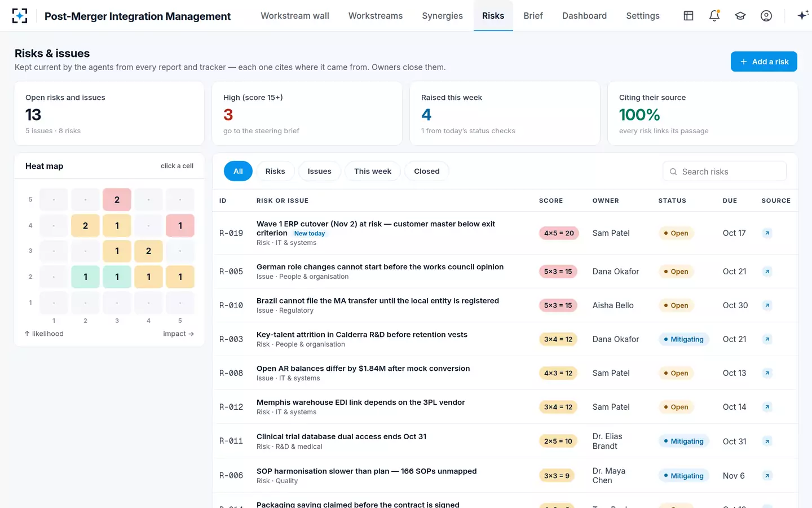Open source link for R-003
The height and width of the screenshot is (508, 812).
coord(767,339)
